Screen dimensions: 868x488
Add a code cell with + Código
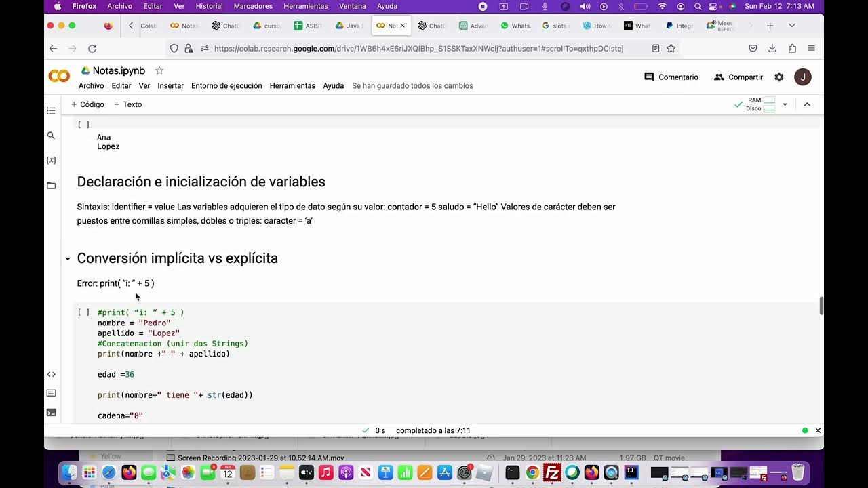coord(87,104)
